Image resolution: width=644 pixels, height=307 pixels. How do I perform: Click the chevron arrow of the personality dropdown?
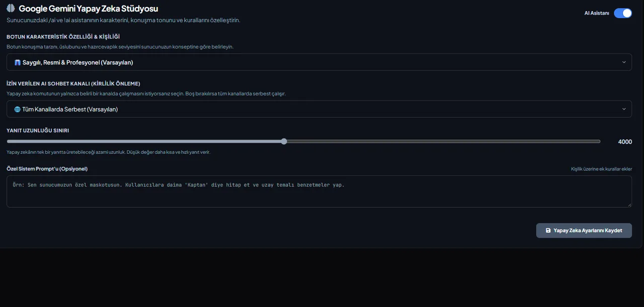click(624, 62)
